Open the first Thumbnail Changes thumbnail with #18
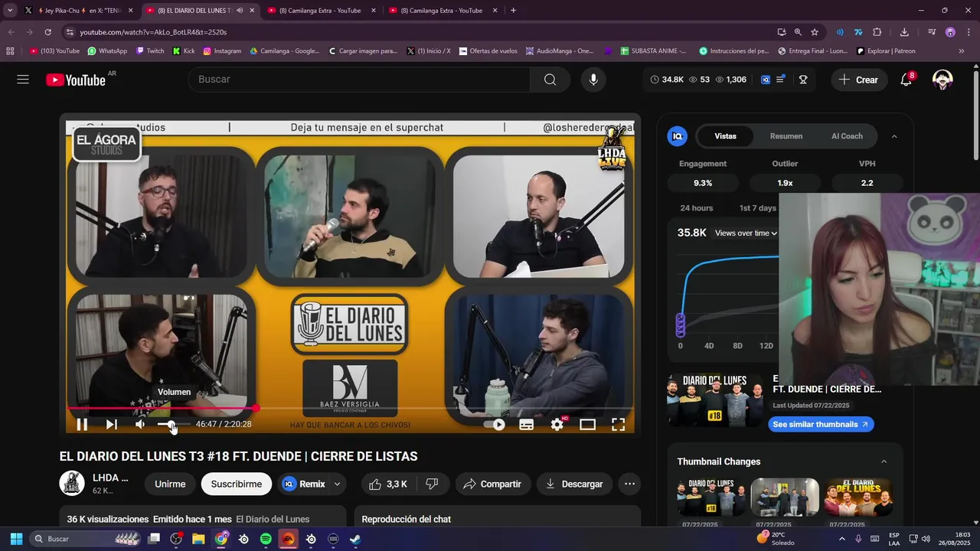This screenshot has height=551, width=980. point(711,497)
